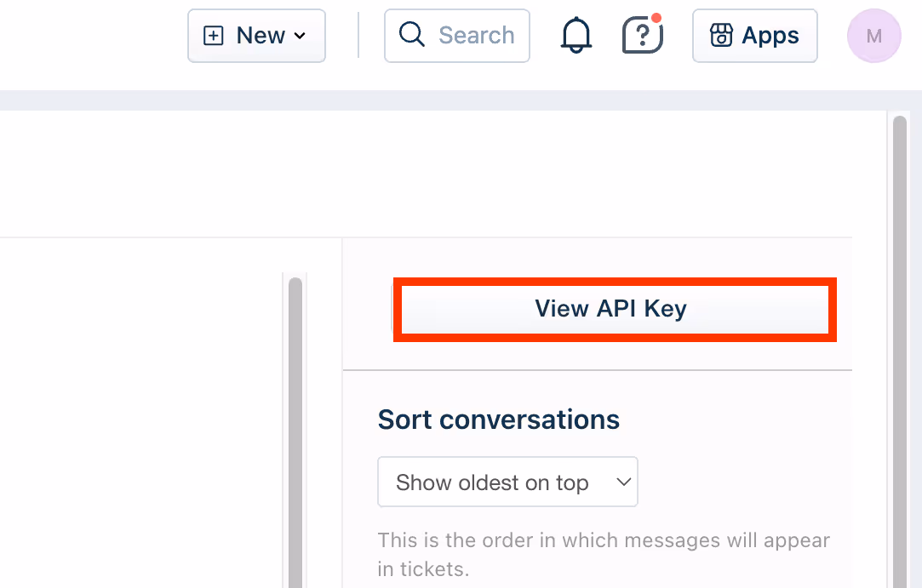The width and height of the screenshot is (922, 588).
Task: Expand the Show oldest on top dropdown
Action: pyautogui.click(x=507, y=482)
